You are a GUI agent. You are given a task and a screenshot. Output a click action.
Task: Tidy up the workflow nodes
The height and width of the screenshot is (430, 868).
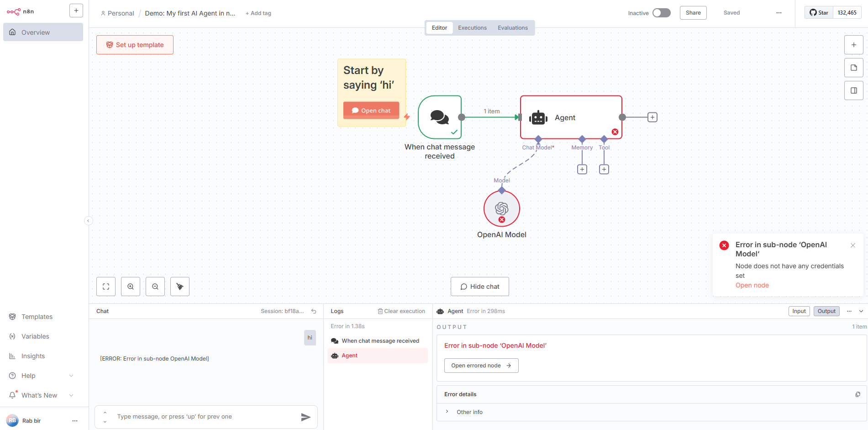(x=180, y=287)
